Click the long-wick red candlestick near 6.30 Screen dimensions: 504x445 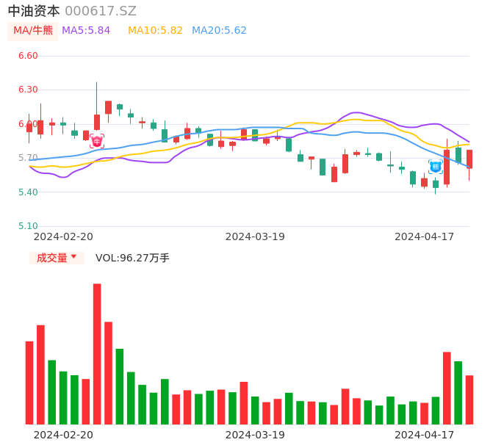[x=97, y=121]
